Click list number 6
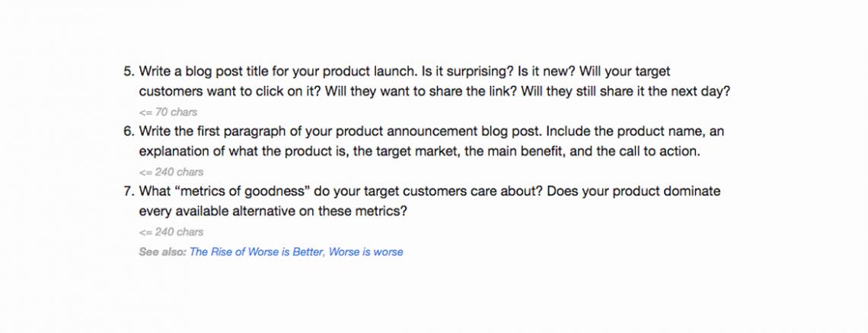The width and height of the screenshot is (868, 333). [128, 132]
